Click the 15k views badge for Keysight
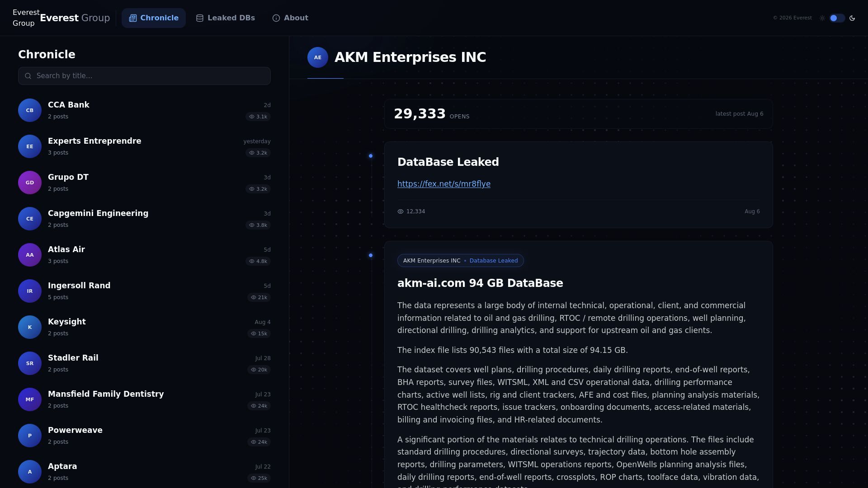Image resolution: width=868 pixels, height=488 pixels. (259, 333)
